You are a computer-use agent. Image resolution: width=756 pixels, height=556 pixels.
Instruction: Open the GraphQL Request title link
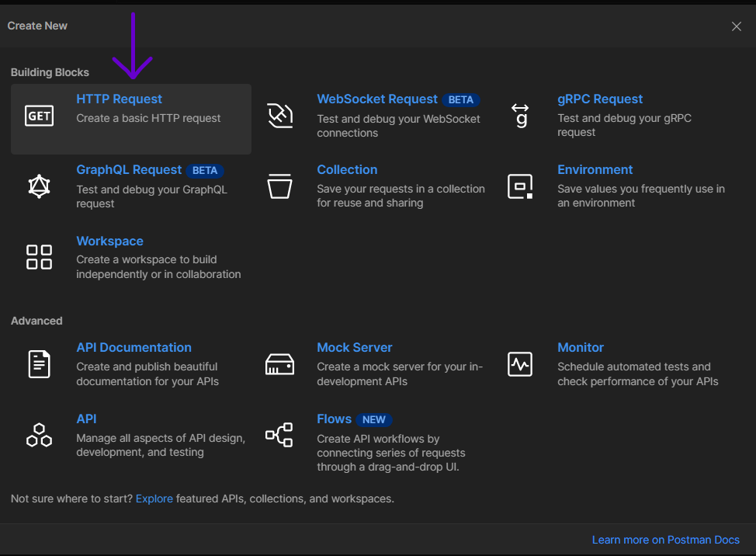[129, 170]
